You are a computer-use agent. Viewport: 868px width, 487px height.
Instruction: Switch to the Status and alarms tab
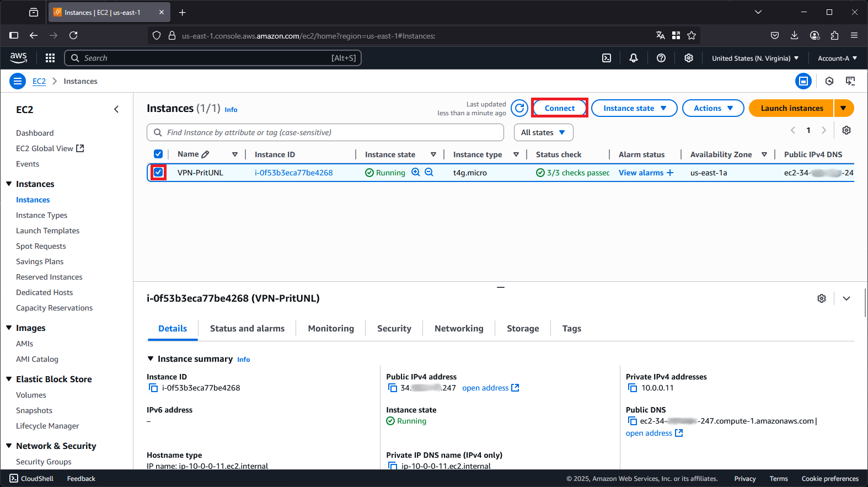click(247, 328)
